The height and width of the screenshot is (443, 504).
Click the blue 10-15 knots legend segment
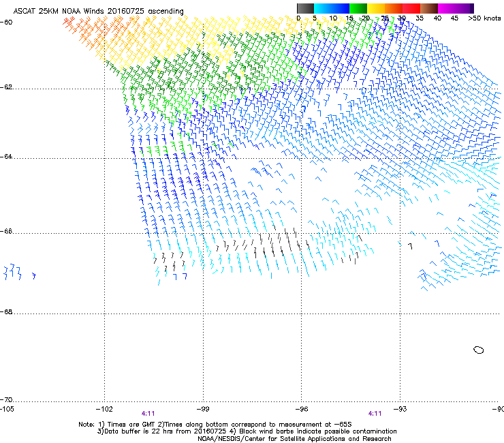(341, 8)
